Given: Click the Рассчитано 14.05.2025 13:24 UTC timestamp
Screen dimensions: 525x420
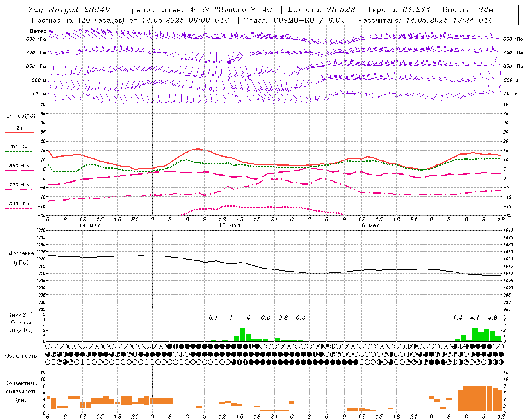Looking at the screenshot, I should [426, 20].
